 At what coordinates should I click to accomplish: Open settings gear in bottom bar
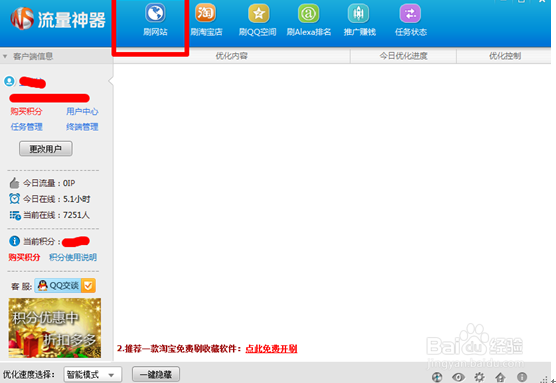click(479, 377)
